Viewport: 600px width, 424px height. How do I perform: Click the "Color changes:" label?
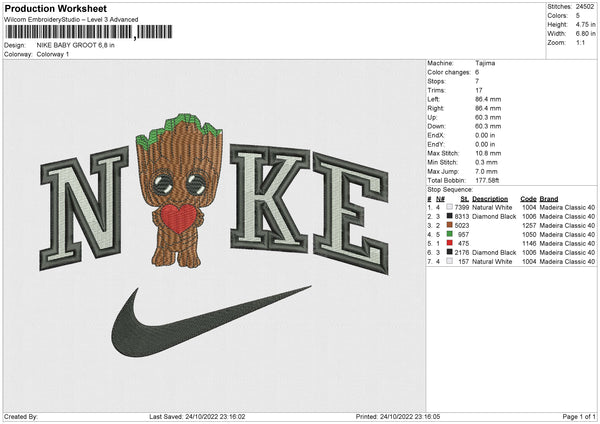pyautogui.click(x=449, y=72)
